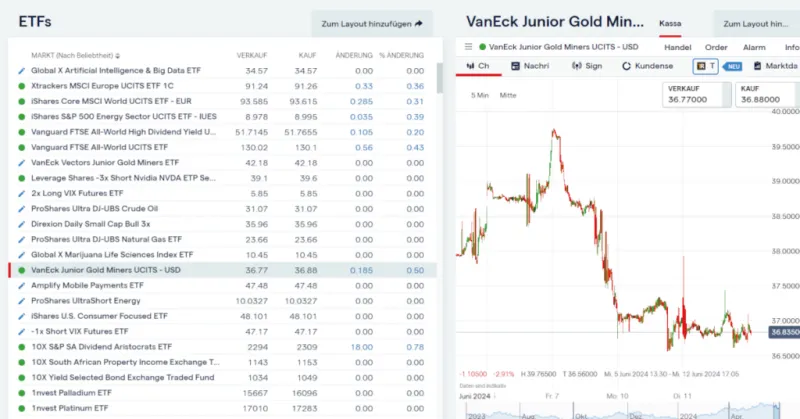Select 10X Yield Selected Bond Exchange Traded Fund

coord(222,378)
